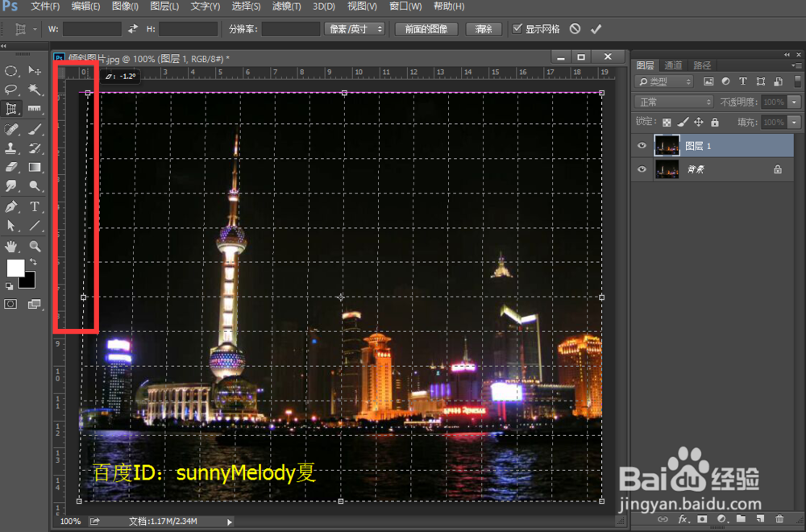Cancel the current crop operation
Image resolution: width=806 pixels, height=532 pixels.
(575, 29)
